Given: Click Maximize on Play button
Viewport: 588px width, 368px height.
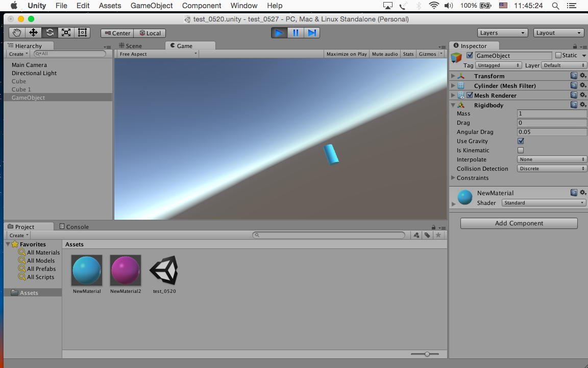Looking at the screenshot, I should [347, 54].
